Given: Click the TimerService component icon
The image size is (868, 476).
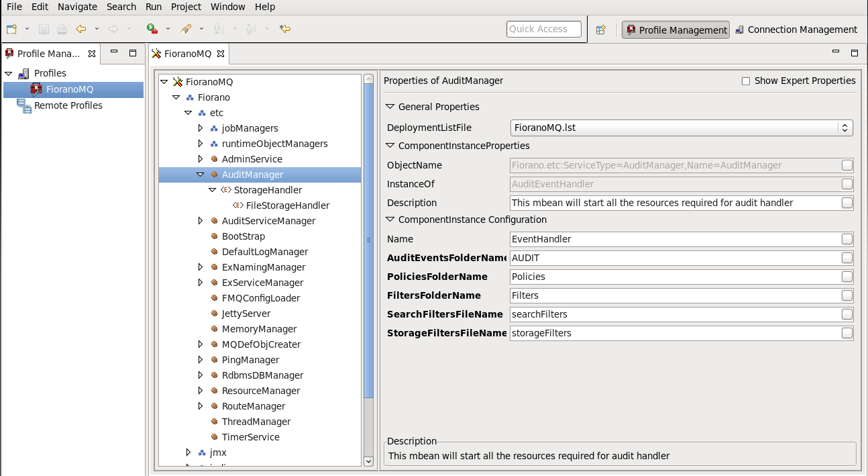Looking at the screenshot, I should [x=214, y=437].
